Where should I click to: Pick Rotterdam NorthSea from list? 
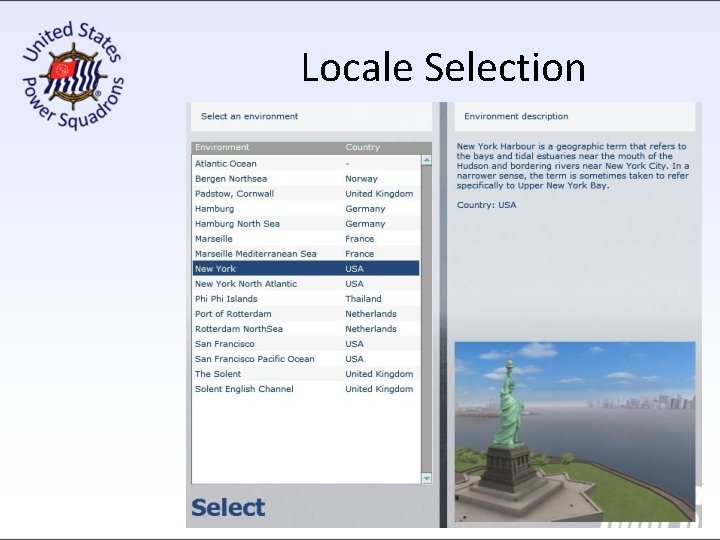306,329
